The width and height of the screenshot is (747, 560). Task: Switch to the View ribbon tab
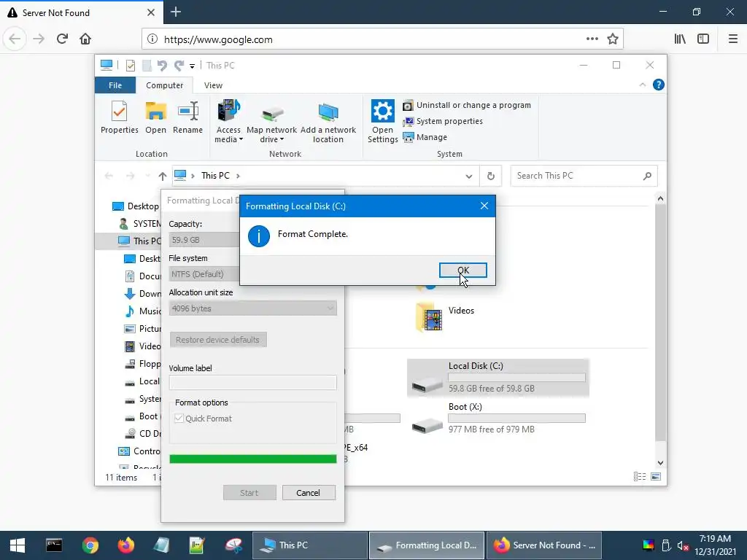(213, 85)
